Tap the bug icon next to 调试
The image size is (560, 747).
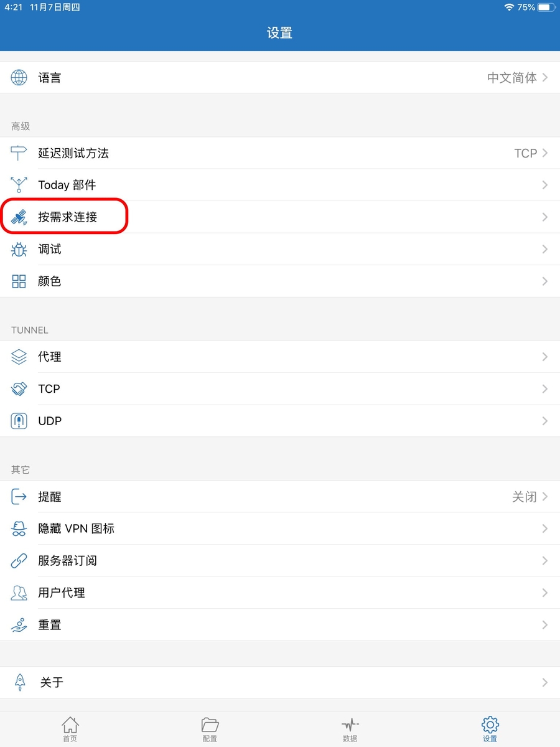pos(19,250)
